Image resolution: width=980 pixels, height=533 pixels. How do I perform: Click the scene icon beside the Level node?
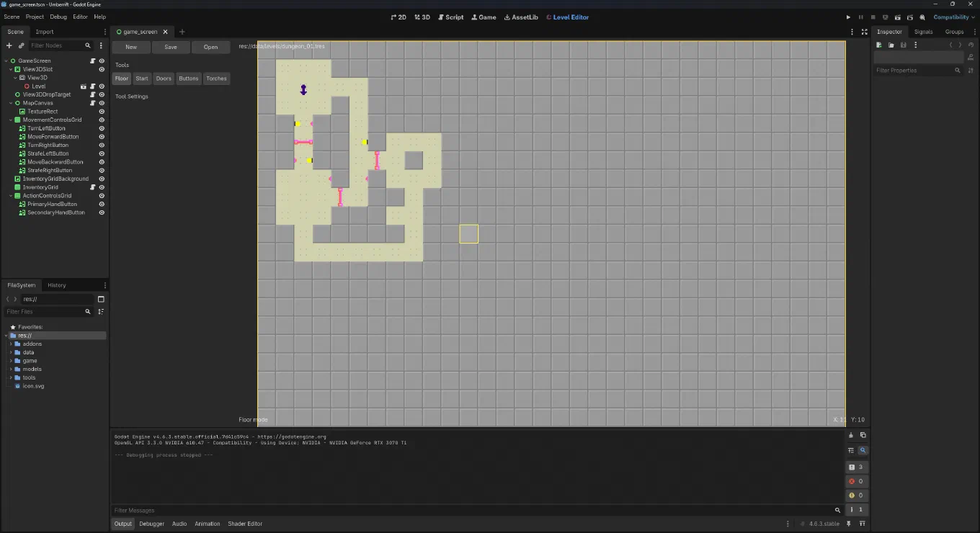pyautogui.click(x=84, y=86)
